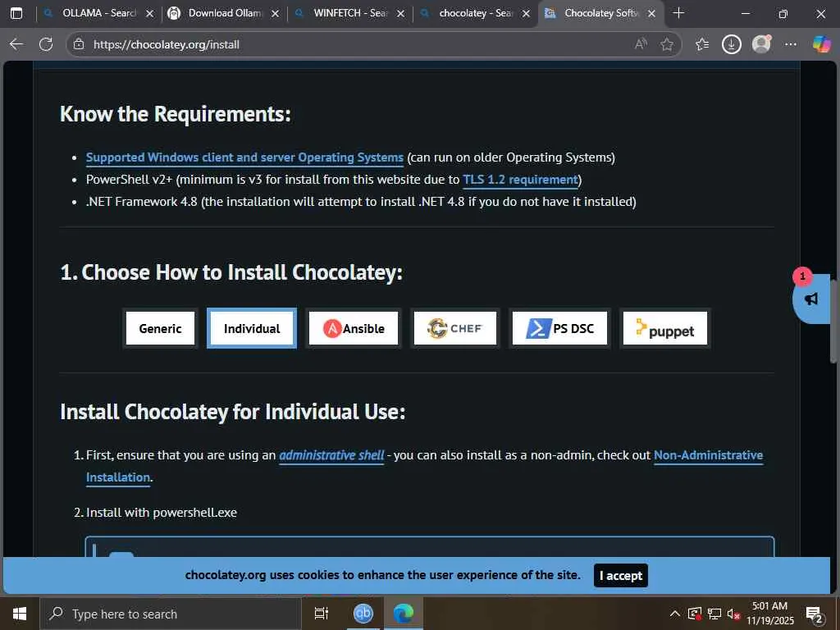Open Task View on the taskbar
The width and height of the screenshot is (840, 630).
tap(322, 614)
